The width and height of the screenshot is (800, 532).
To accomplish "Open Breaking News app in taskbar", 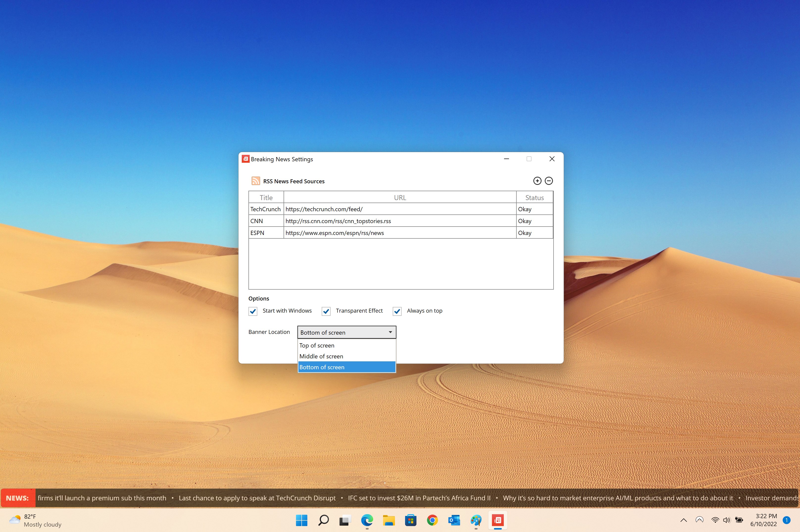I will [498, 520].
